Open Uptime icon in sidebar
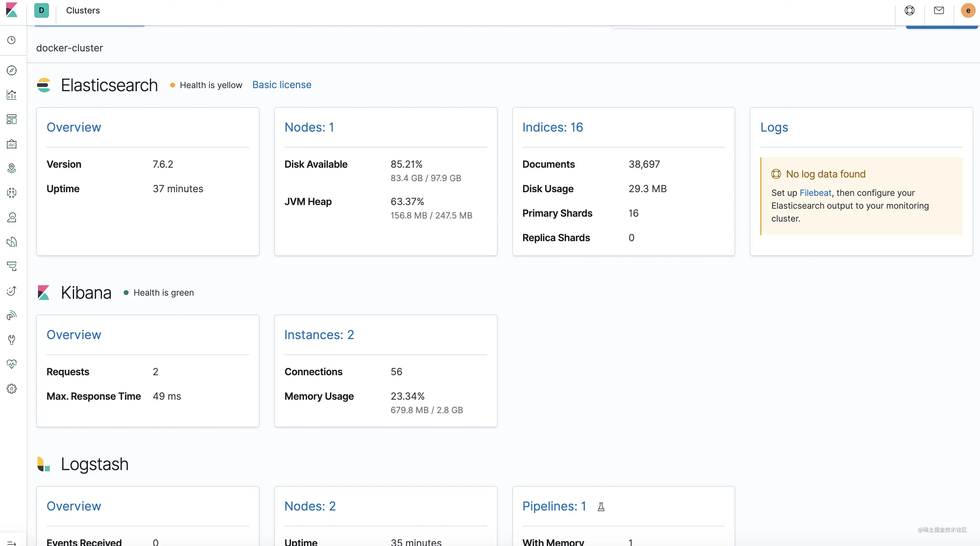980x546 pixels. (x=12, y=291)
